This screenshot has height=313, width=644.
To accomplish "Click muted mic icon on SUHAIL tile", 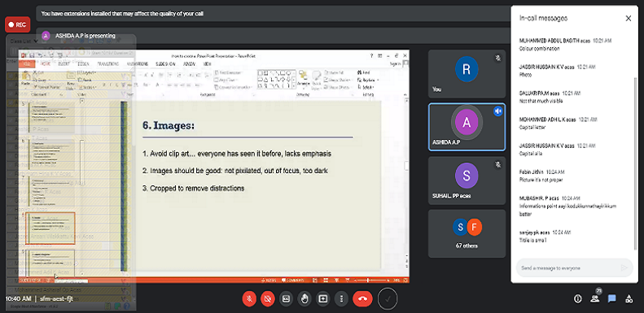I will point(497,164).
